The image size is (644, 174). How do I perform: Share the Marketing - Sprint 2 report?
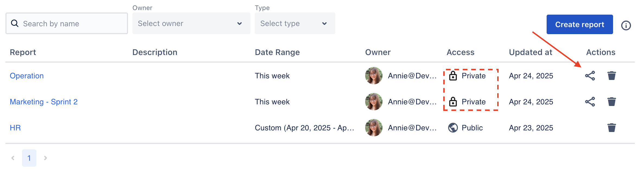coord(590,102)
